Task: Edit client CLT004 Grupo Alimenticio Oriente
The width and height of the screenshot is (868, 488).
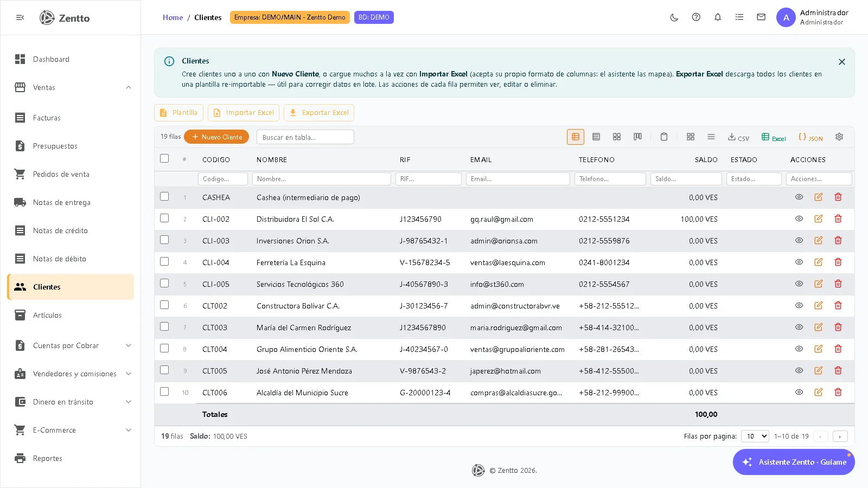Action: tap(819, 349)
